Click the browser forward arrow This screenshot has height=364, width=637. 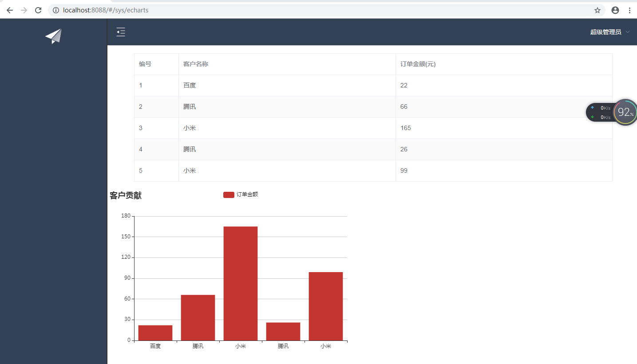point(24,10)
